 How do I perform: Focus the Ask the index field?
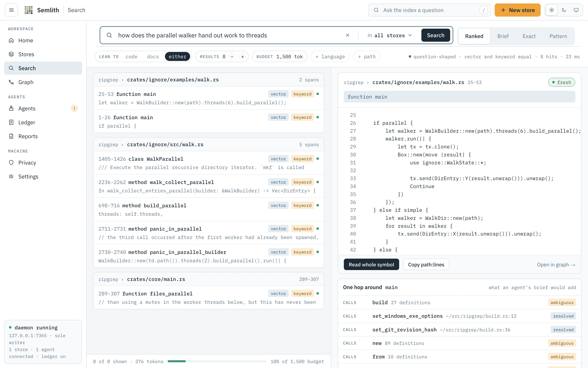coord(429,10)
